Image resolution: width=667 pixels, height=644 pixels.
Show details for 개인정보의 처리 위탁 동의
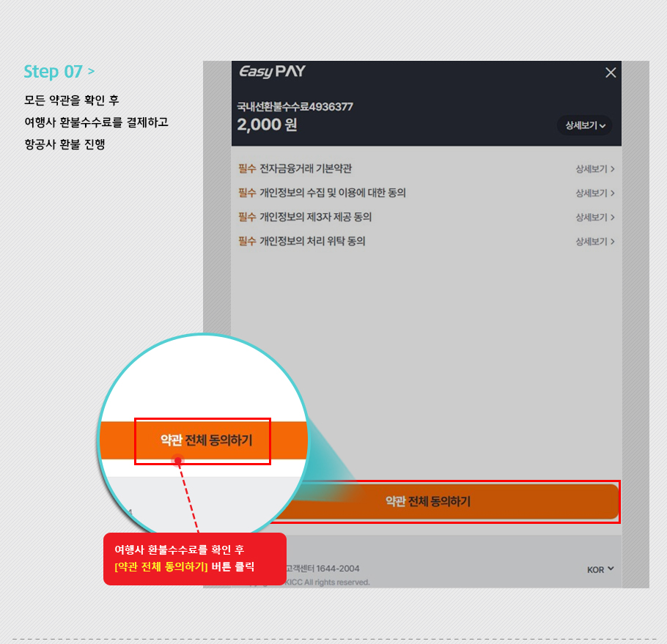point(594,242)
